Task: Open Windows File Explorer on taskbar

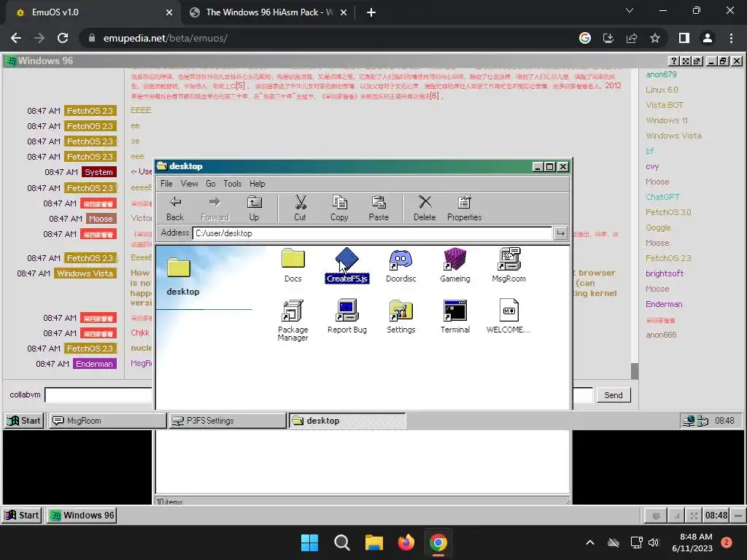Action: click(x=374, y=542)
